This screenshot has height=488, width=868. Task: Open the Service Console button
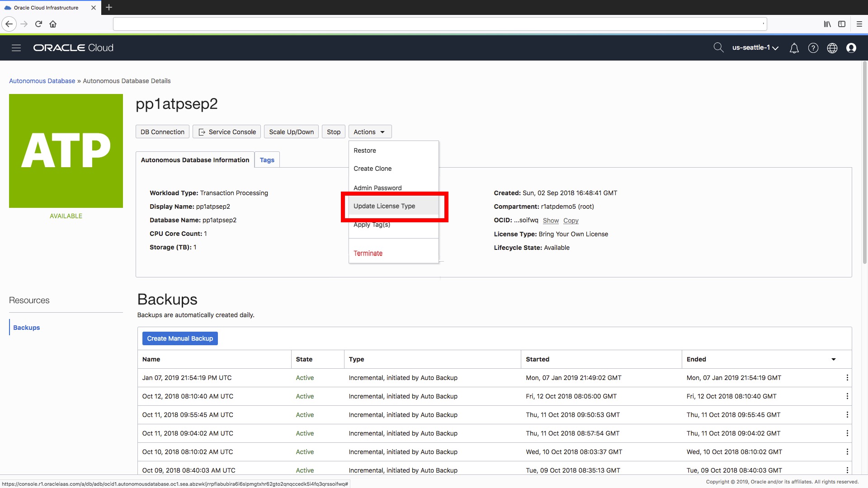(x=227, y=132)
